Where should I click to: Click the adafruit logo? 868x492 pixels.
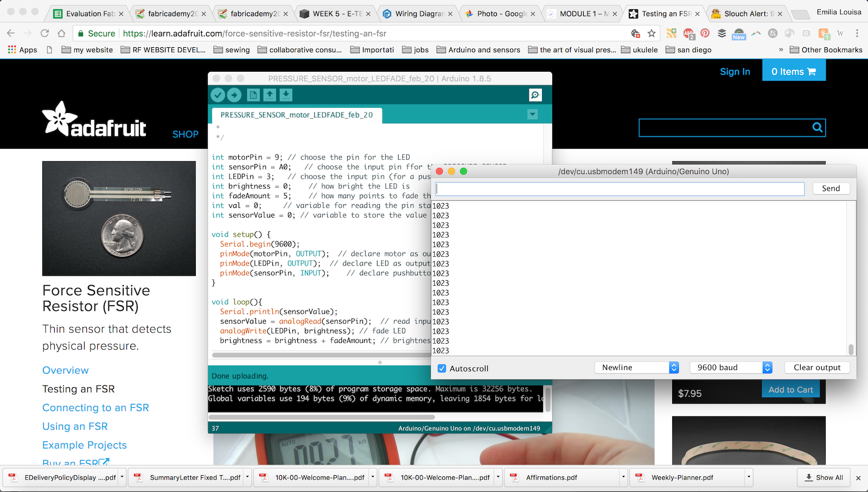click(94, 119)
